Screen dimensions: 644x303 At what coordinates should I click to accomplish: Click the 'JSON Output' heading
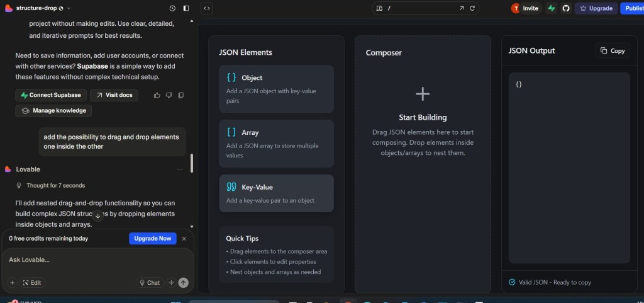(x=531, y=50)
